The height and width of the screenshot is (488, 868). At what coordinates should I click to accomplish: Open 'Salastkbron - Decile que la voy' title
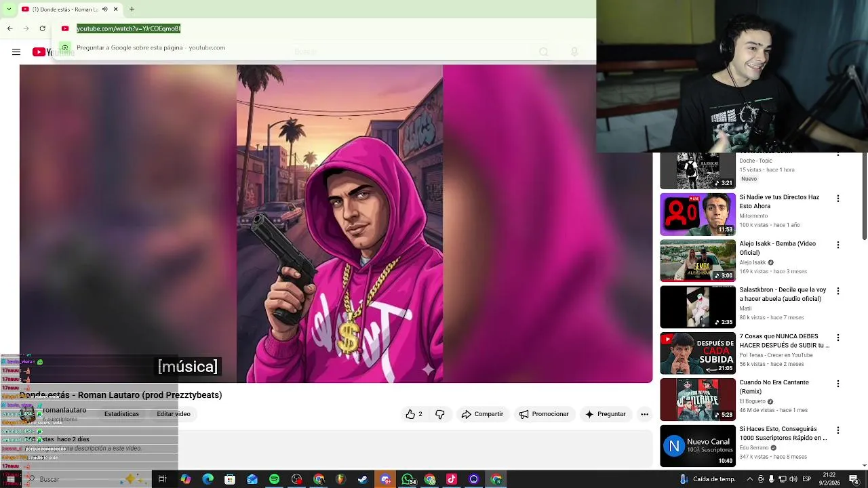pyautogui.click(x=783, y=294)
